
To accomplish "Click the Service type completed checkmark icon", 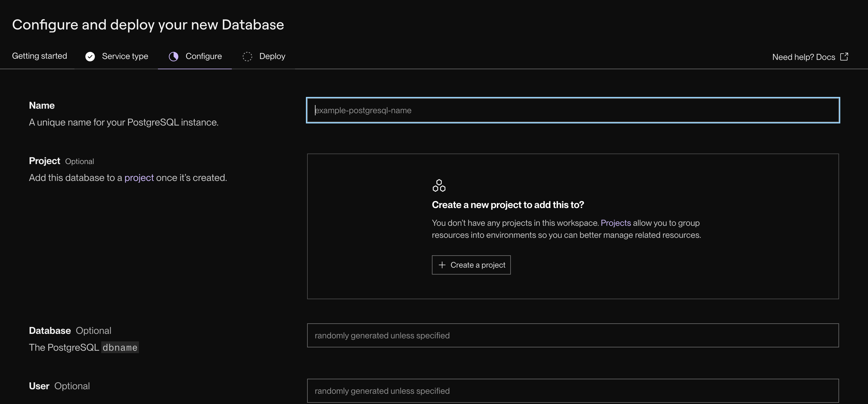I will coord(90,57).
